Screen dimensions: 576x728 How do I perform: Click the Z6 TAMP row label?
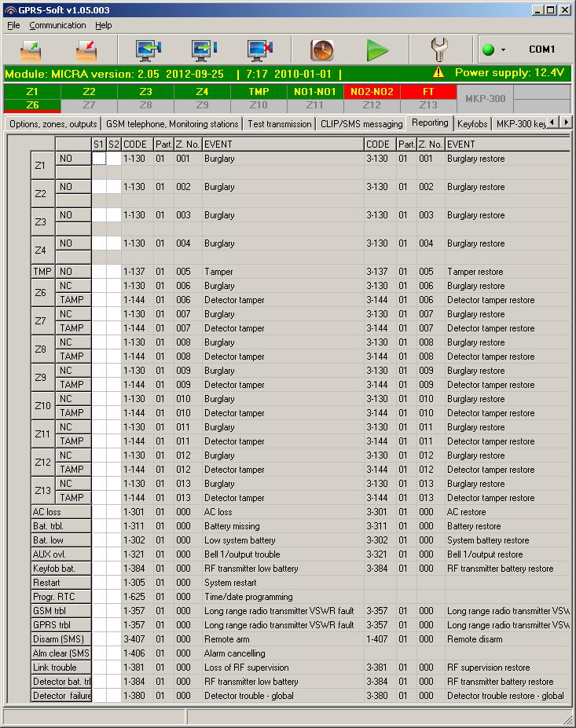click(x=73, y=300)
